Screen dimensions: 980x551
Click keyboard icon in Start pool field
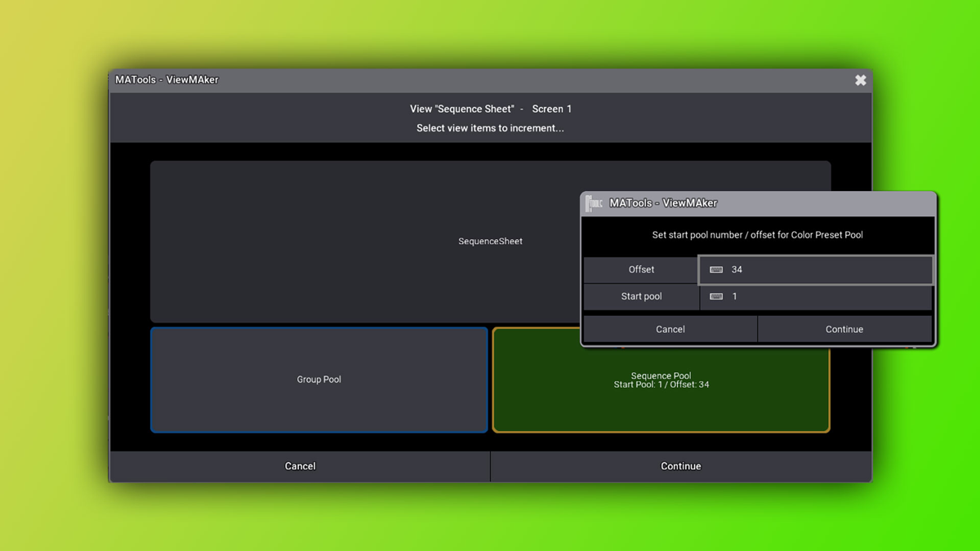[716, 296]
